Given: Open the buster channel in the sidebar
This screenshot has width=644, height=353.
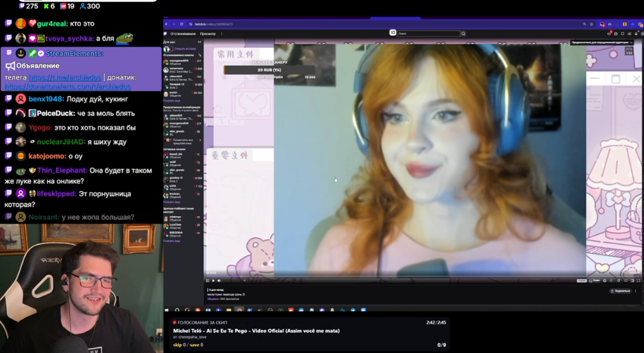Looking at the screenshot, I should coord(183,94).
